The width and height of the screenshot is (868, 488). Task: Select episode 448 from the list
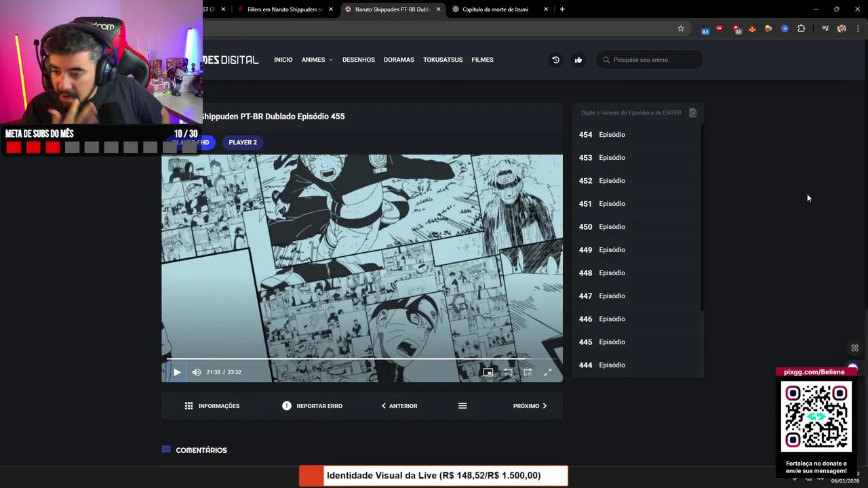[x=636, y=273]
